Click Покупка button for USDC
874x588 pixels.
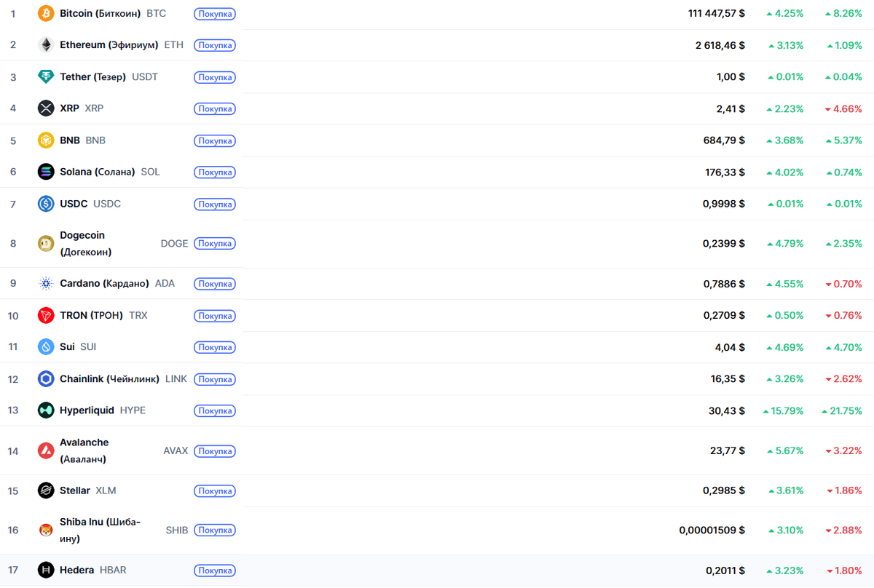tap(215, 204)
